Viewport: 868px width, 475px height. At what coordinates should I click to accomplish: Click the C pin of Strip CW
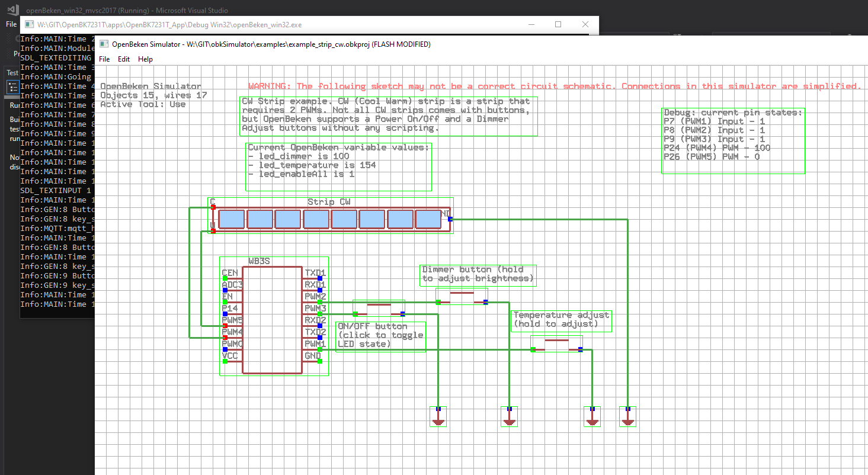point(213,207)
